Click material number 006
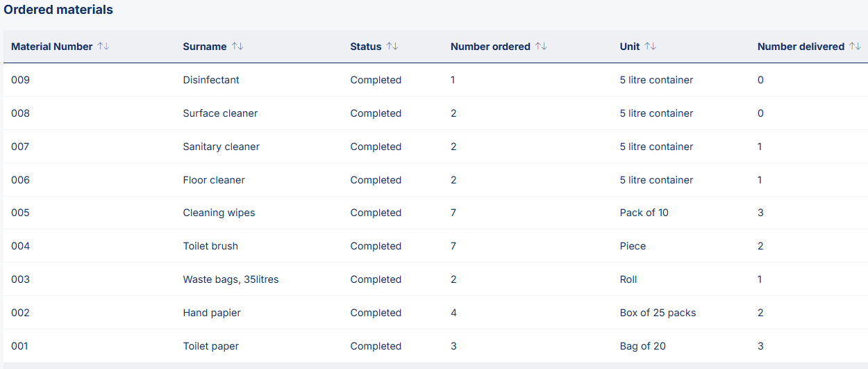 (x=21, y=180)
